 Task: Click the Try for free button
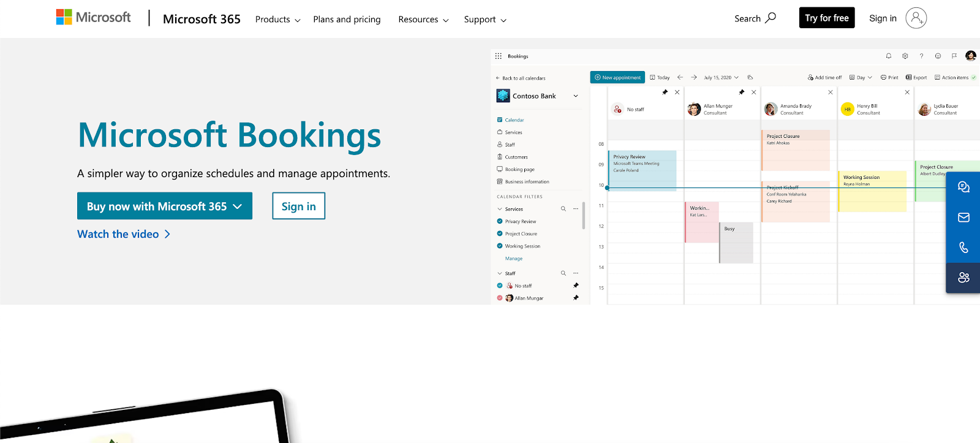tap(827, 18)
